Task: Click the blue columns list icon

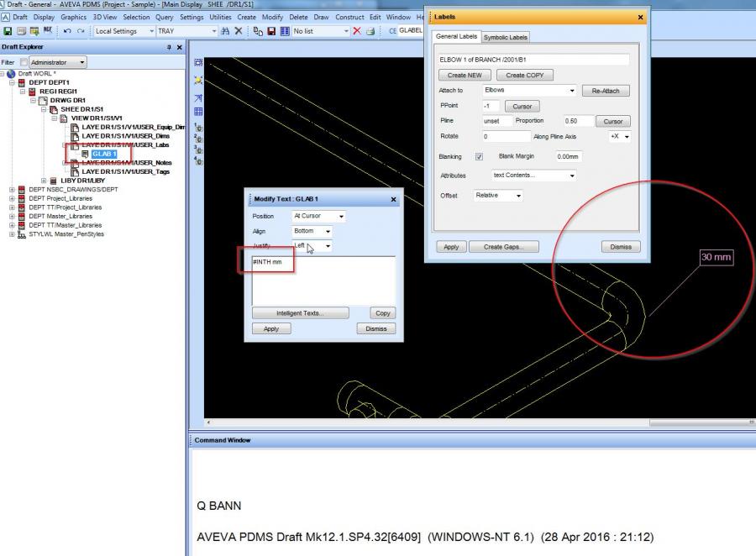Action: [285, 31]
